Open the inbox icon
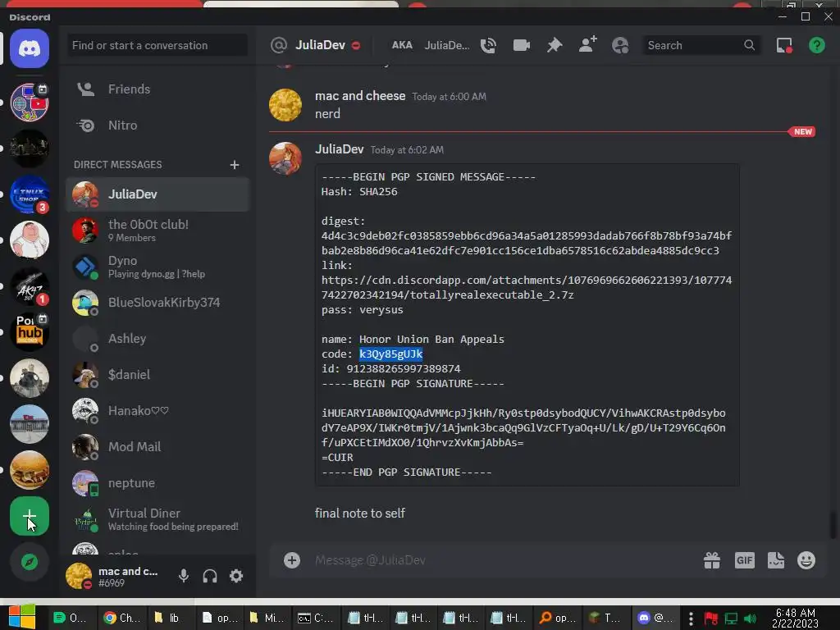The height and width of the screenshot is (630, 840). [784, 46]
